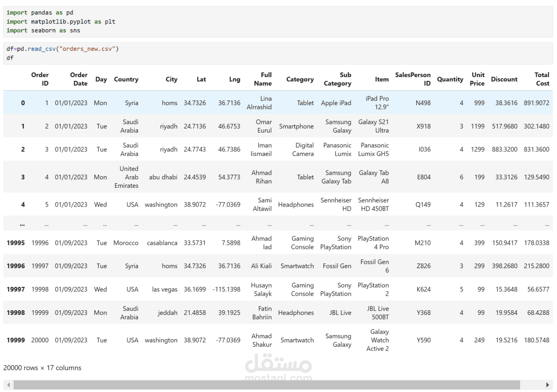Click the Unit Price column header
This screenshot has height=392, width=557.
coord(477,79)
